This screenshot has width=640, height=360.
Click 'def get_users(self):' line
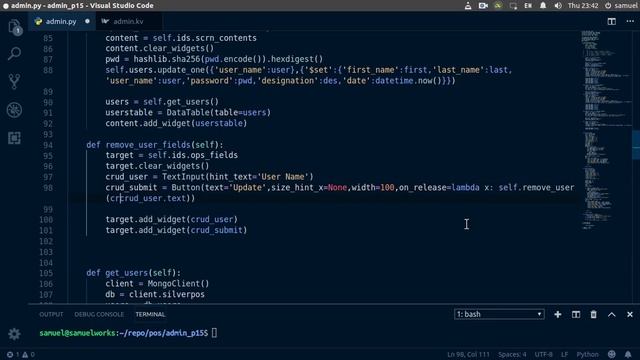click(x=133, y=273)
